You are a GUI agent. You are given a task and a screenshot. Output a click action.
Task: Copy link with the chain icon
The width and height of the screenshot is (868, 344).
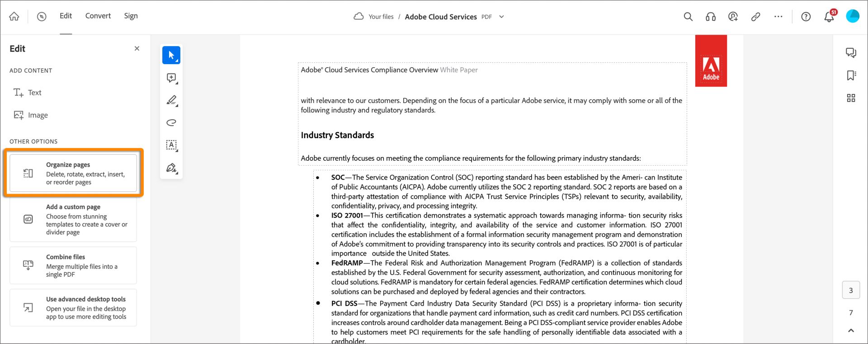[x=756, y=17]
